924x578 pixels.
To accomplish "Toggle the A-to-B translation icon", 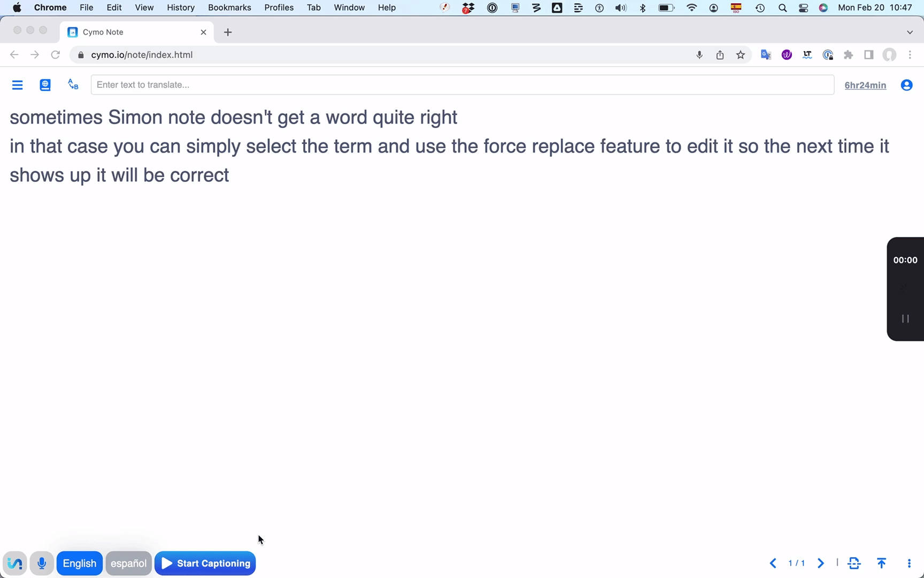I will [73, 85].
